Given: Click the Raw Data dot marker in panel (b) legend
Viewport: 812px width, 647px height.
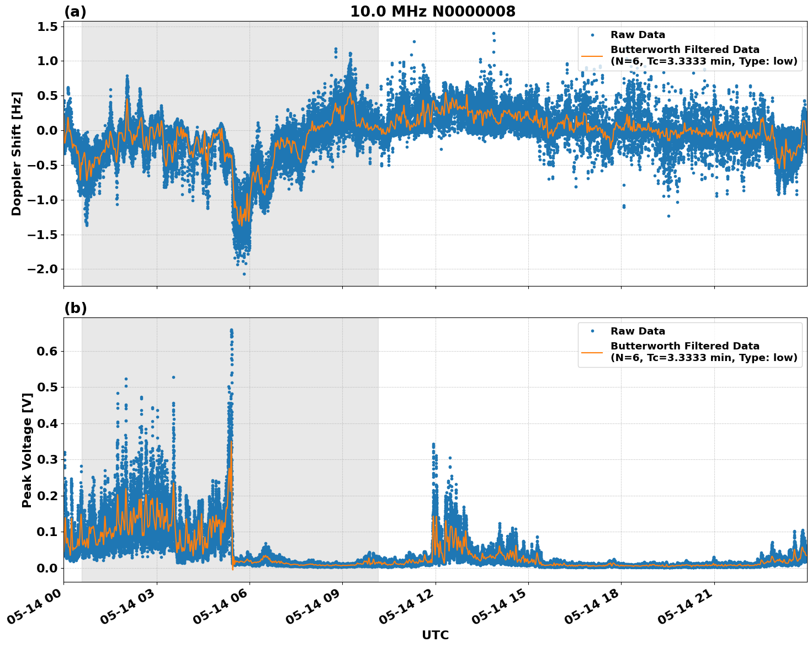Looking at the screenshot, I should (593, 331).
